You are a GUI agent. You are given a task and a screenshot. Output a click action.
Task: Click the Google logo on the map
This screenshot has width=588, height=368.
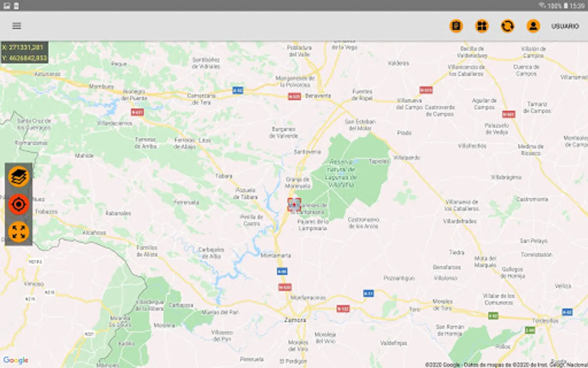click(16, 360)
